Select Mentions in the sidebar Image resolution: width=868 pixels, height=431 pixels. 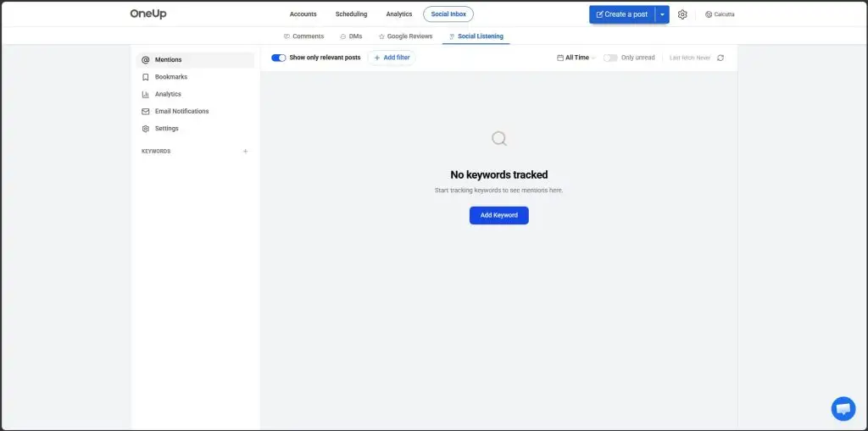pos(195,60)
